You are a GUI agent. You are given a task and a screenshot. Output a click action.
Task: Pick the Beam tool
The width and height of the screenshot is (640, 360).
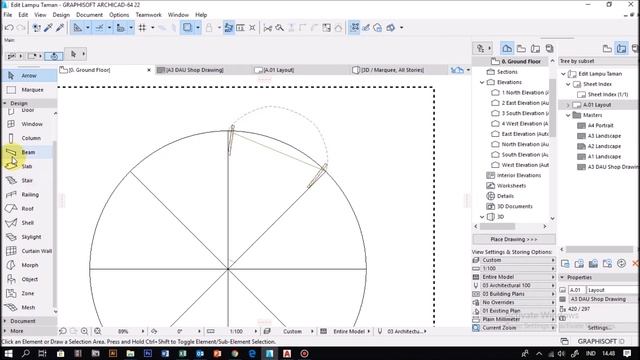[x=29, y=152]
